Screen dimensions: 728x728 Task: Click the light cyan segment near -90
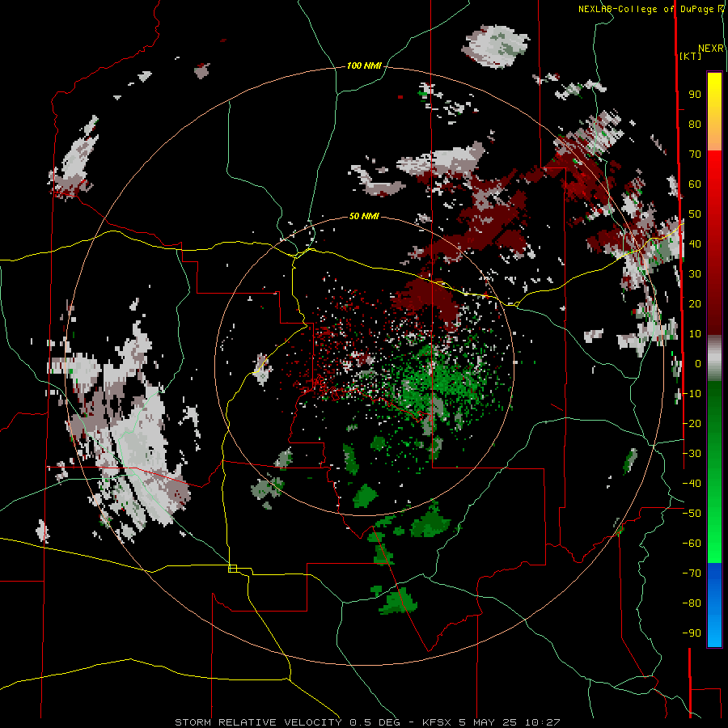click(714, 633)
